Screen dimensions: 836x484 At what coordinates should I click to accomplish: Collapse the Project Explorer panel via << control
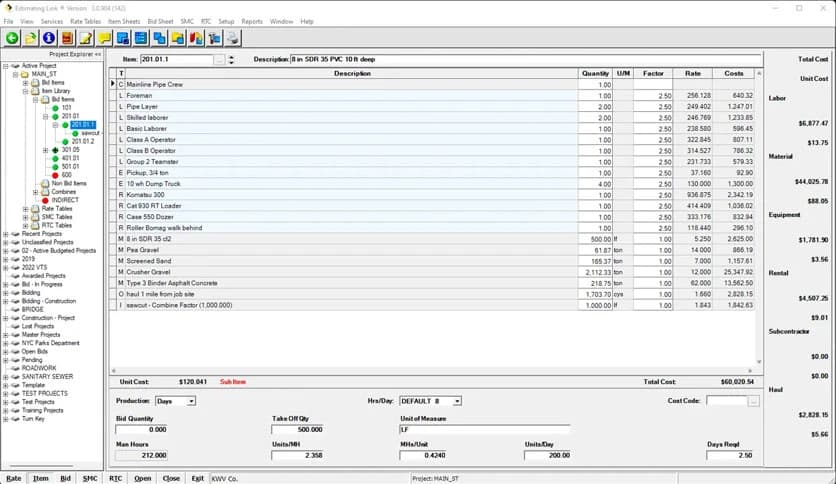click(98, 54)
